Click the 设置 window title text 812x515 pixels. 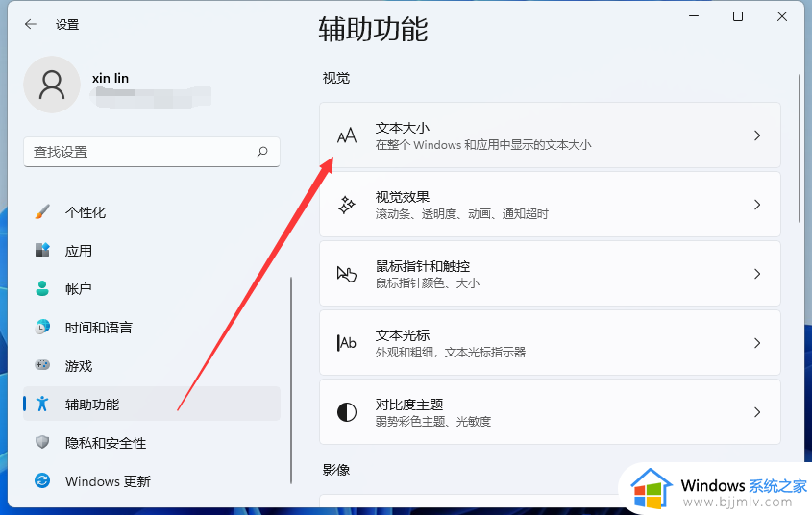click(67, 24)
